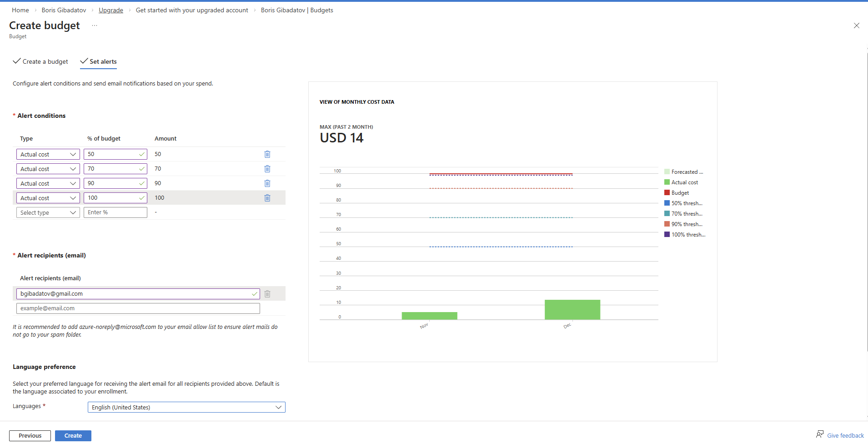Open type dropdown for the 50% row
This screenshot has width=868, height=444.
click(x=48, y=154)
